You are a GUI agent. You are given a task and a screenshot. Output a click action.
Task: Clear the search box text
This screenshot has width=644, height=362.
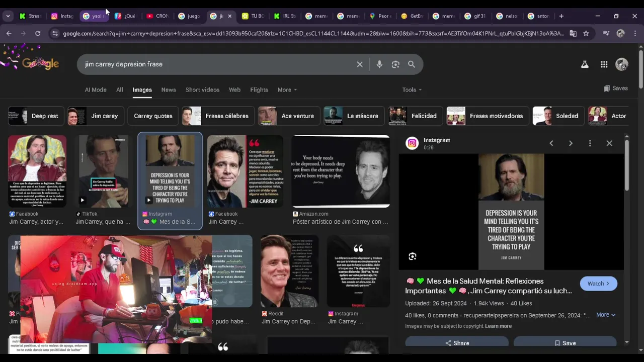click(360, 64)
